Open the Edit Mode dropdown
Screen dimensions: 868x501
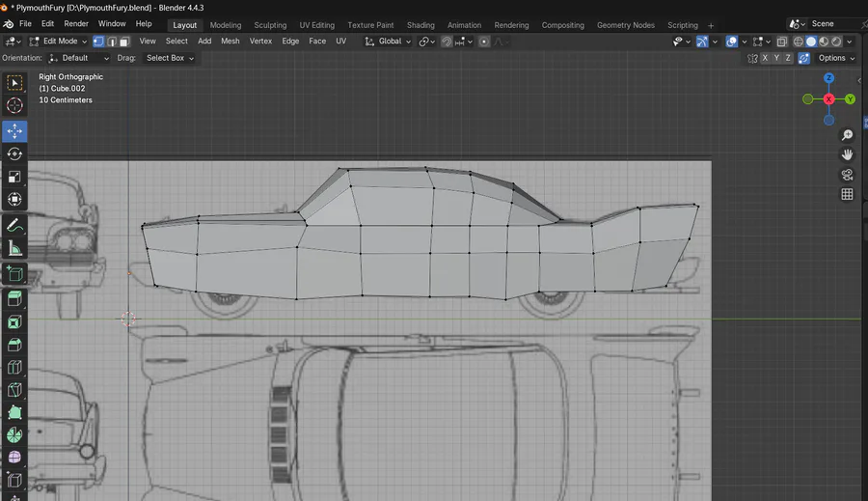58,42
